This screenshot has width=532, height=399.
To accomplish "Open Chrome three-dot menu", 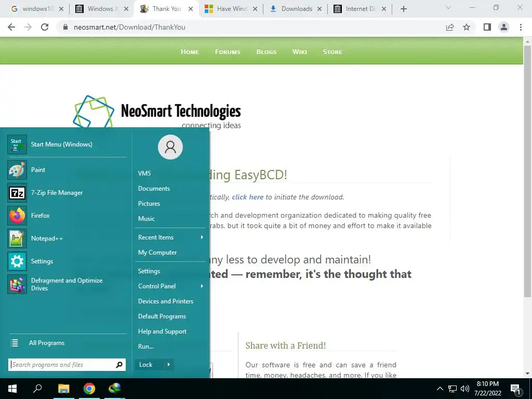I will pos(521,27).
